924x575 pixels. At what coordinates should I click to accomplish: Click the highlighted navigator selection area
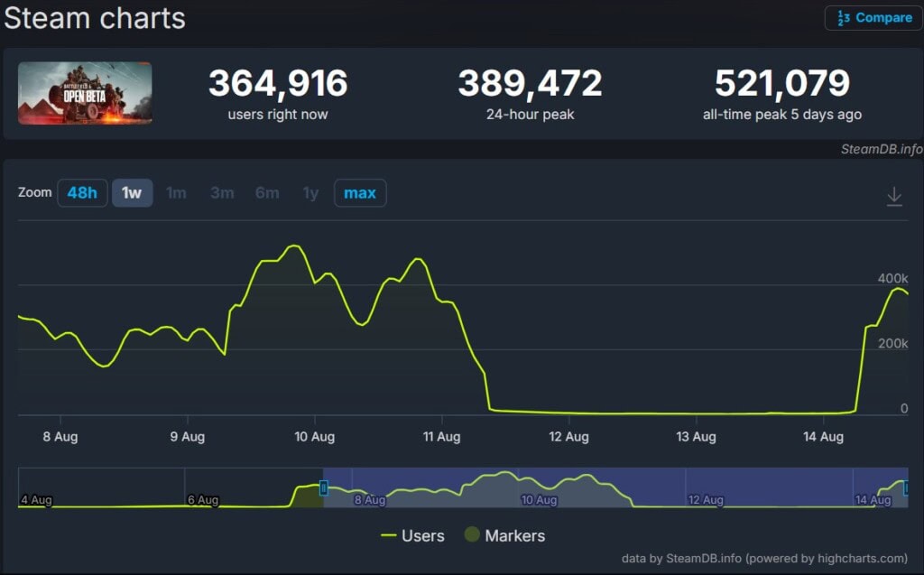click(x=615, y=487)
